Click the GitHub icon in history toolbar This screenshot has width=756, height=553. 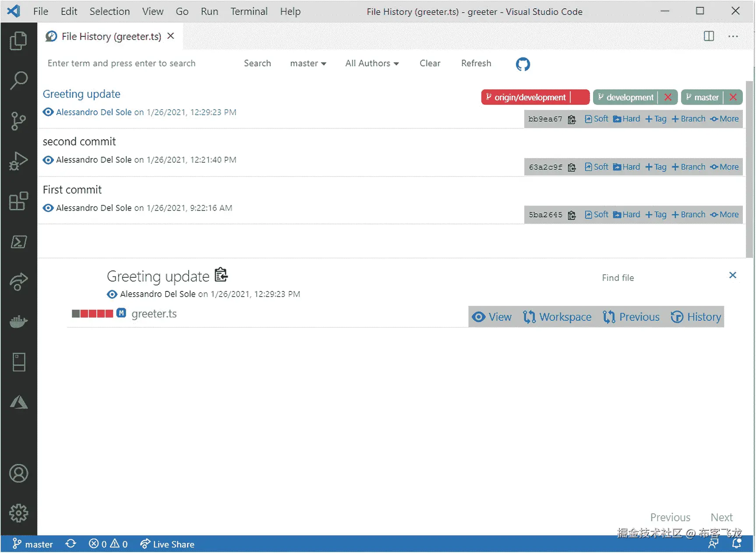523,64
